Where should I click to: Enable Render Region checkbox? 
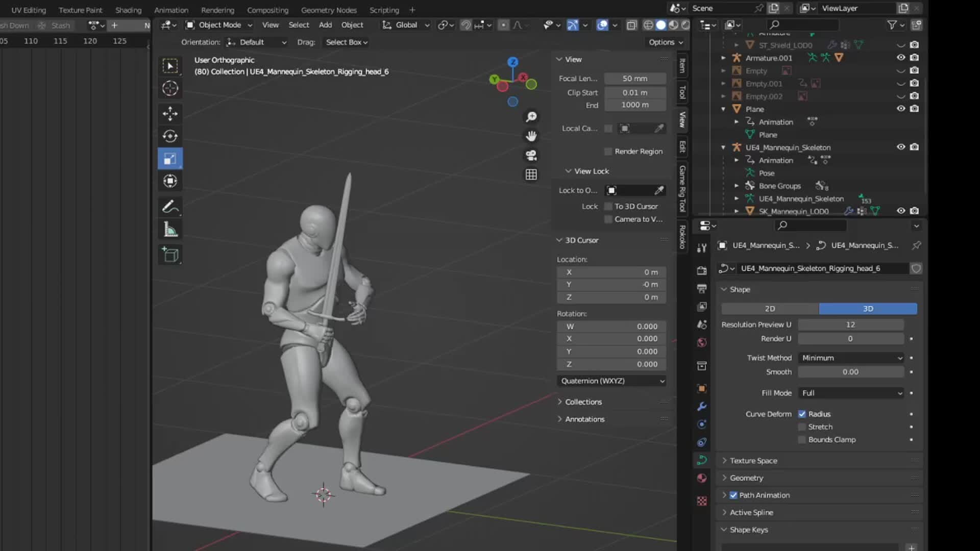pos(608,152)
